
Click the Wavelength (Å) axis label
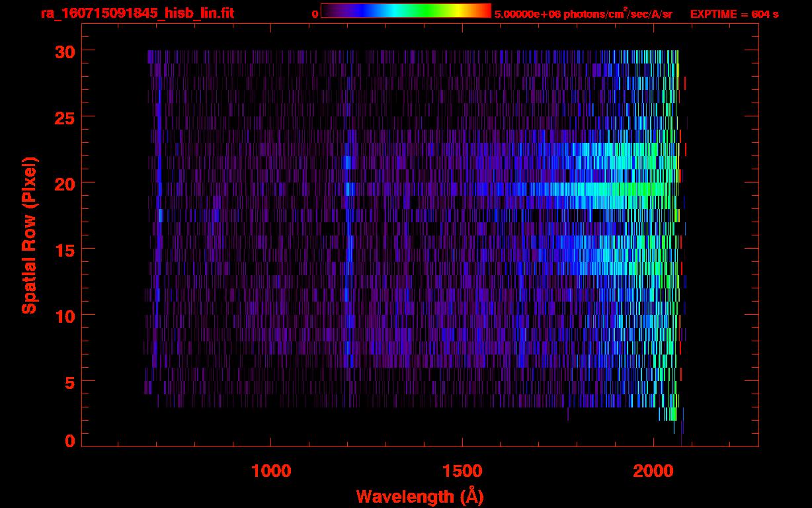coord(420,496)
